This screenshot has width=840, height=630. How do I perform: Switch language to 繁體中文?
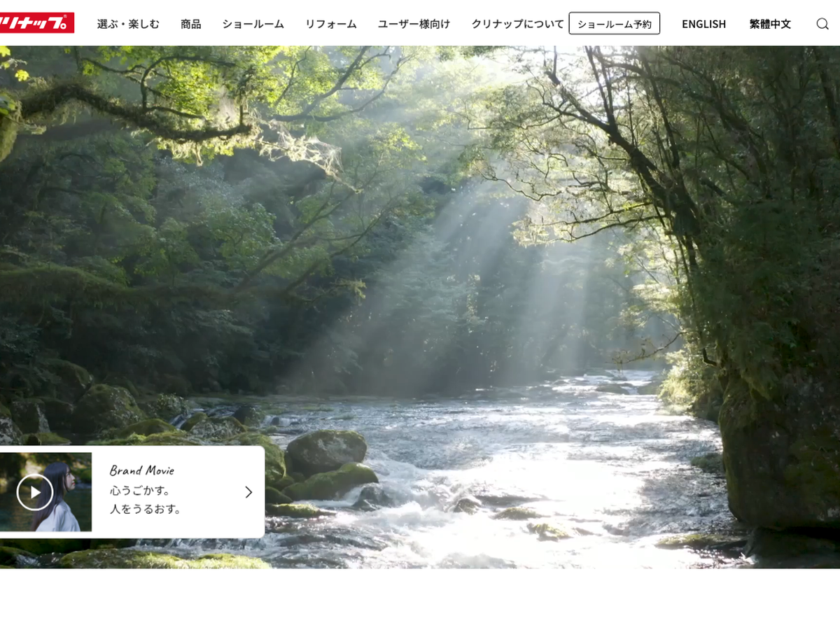pyautogui.click(x=770, y=24)
